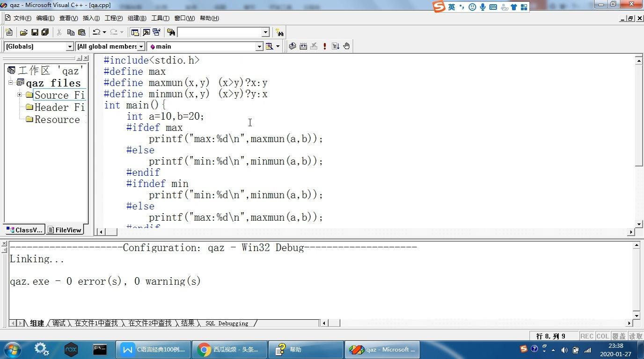Click the editor scroll down arrow
Image resolution: width=644 pixels, height=359 pixels.
point(639,224)
